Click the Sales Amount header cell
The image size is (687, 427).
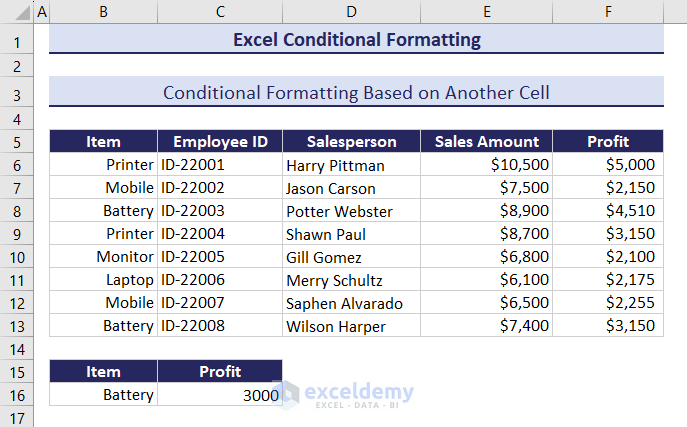(x=486, y=141)
